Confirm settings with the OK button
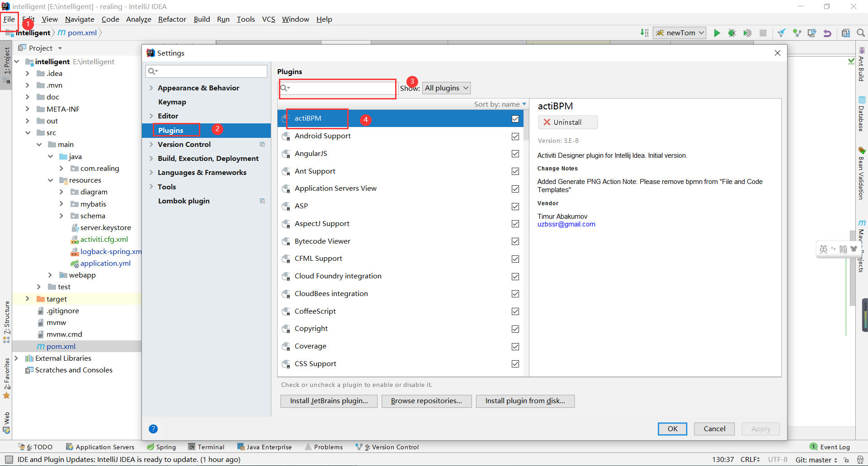 click(x=672, y=429)
